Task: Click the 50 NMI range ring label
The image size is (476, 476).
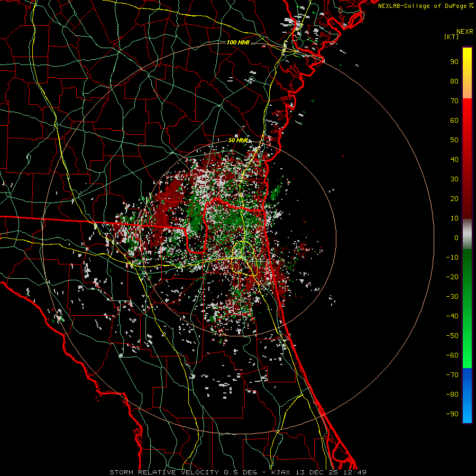Action: 239,140
